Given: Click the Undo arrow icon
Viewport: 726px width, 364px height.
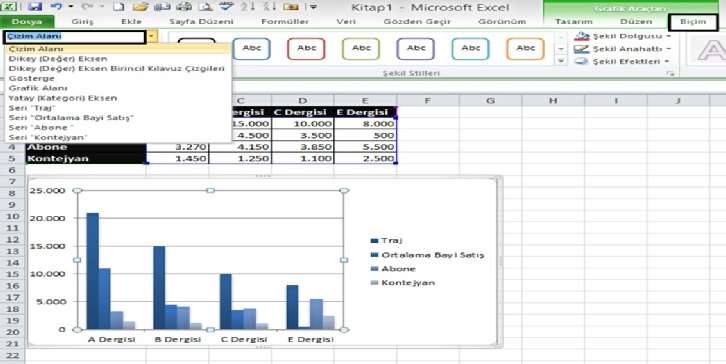Looking at the screenshot, I should coord(56,7).
